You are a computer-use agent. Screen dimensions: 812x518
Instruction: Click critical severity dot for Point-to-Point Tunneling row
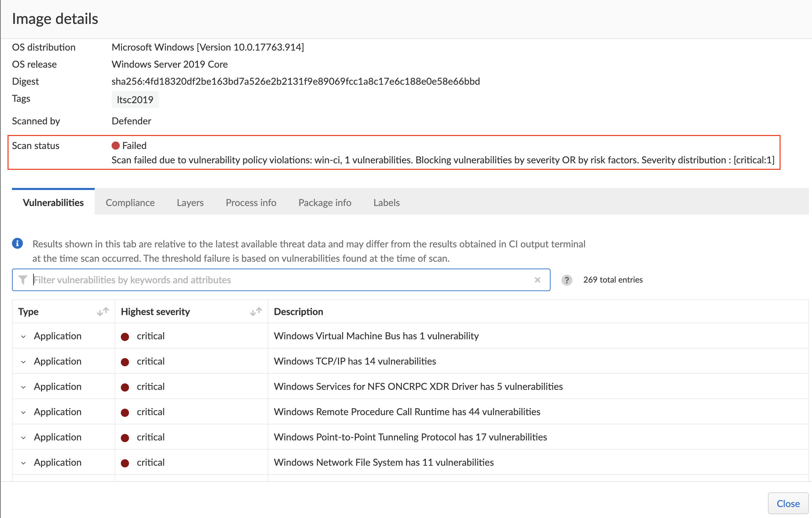click(125, 438)
